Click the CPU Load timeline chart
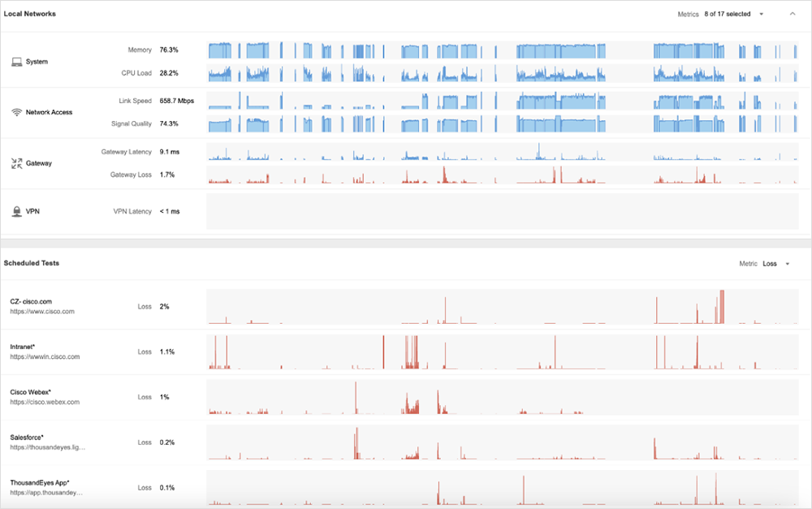The width and height of the screenshot is (812, 509). (503, 73)
